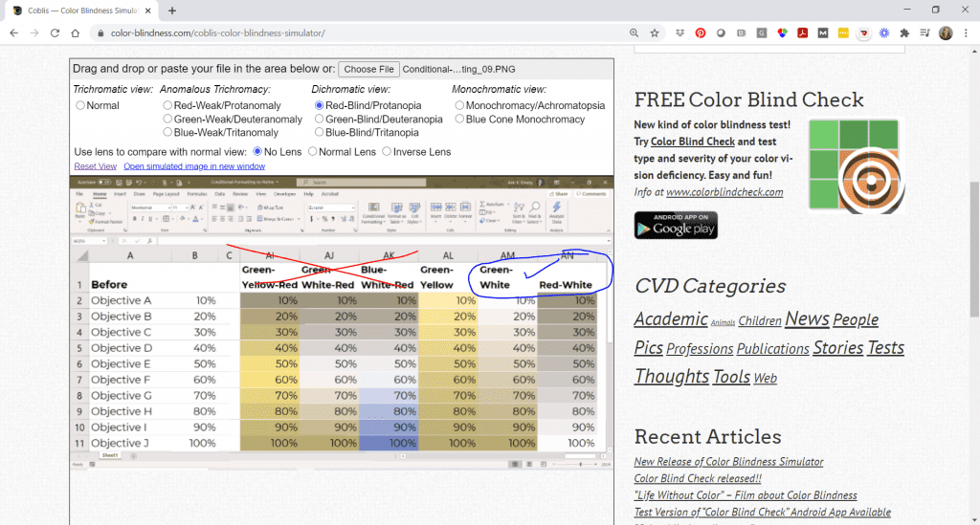This screenshot has height=525, width=980.
Task: Open a new browser tab
Action: point(172,11)
